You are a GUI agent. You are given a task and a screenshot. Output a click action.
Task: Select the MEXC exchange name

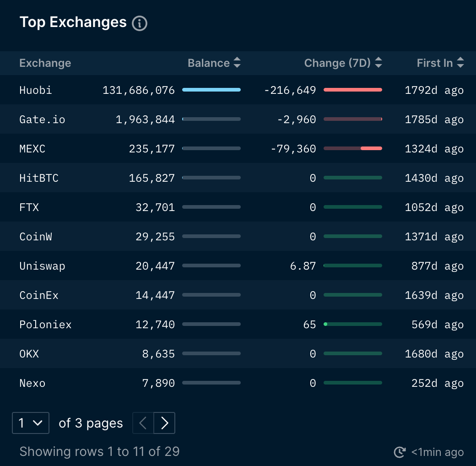[x=32, y=149]
